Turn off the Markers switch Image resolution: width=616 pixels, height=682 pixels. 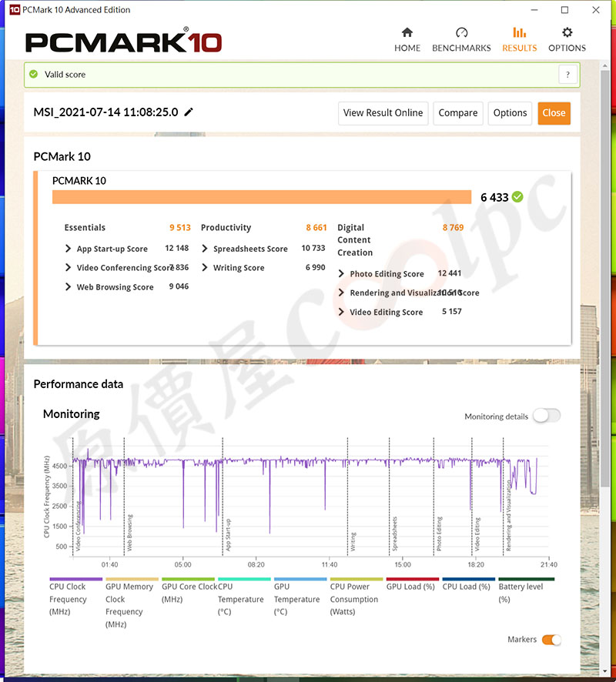[x=551, y=640]
